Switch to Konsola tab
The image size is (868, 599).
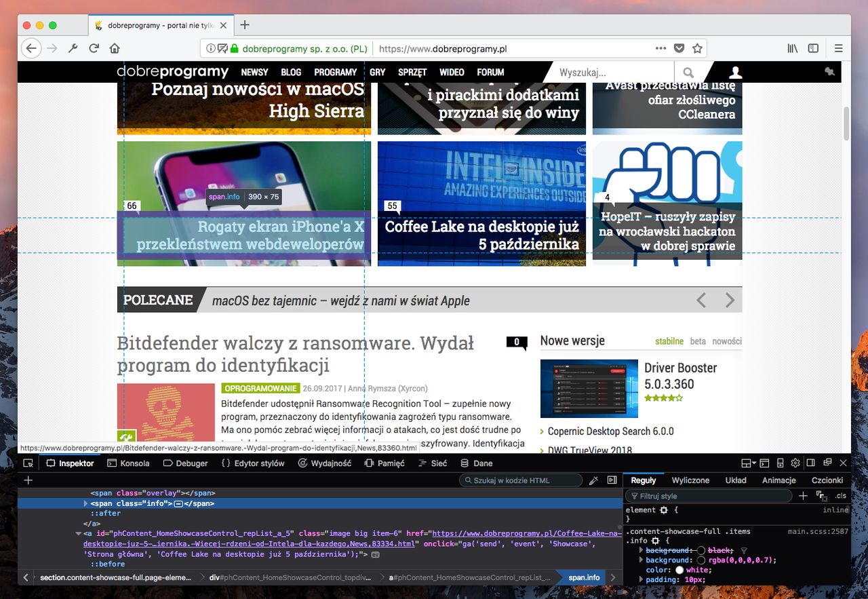point(128,463)
